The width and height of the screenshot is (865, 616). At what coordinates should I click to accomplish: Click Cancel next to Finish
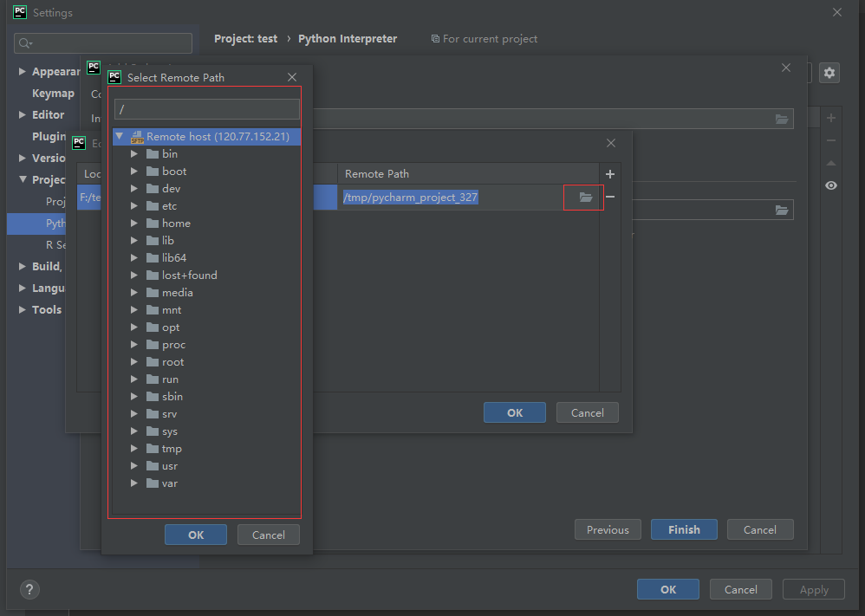(x=759, y=529)
